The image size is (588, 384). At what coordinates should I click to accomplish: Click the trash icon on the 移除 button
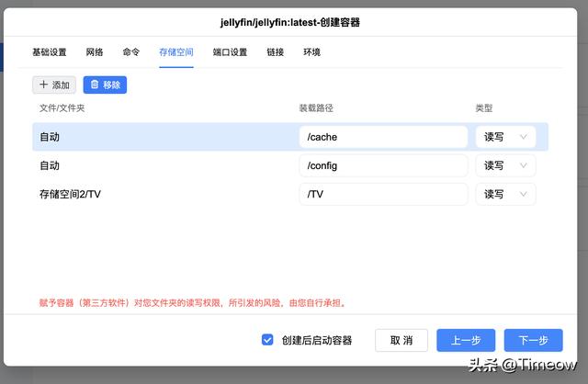click(x=95, y=85)
